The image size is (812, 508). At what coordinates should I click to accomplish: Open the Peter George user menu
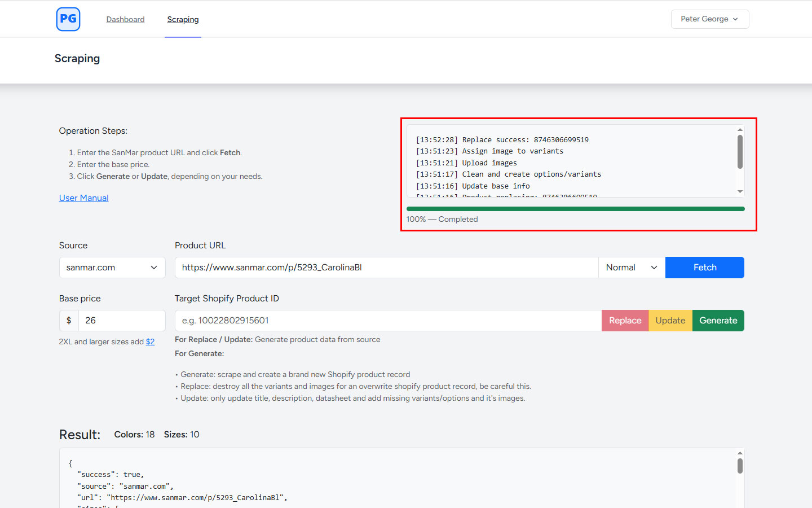tap(709, 19)
